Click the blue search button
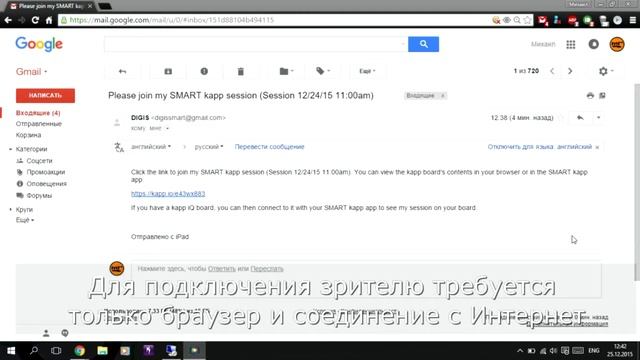640x360 pixels. tap(423, 44)
